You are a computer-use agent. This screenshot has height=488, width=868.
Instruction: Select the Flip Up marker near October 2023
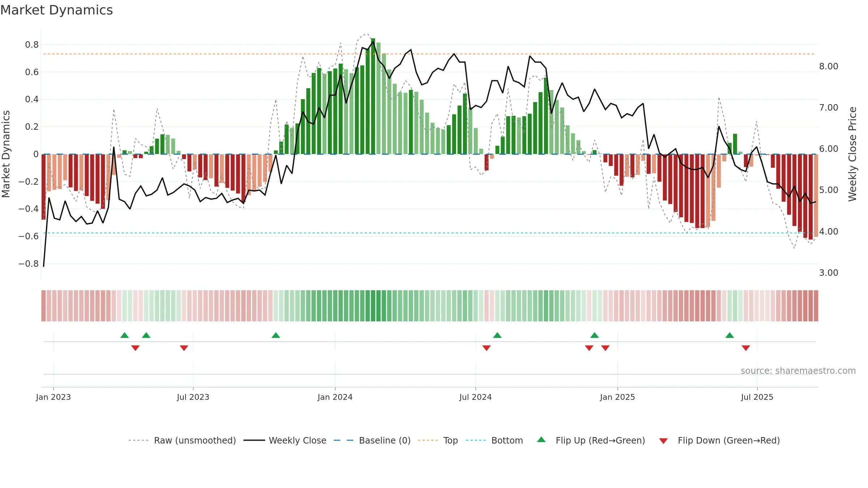tap(276, 335)
